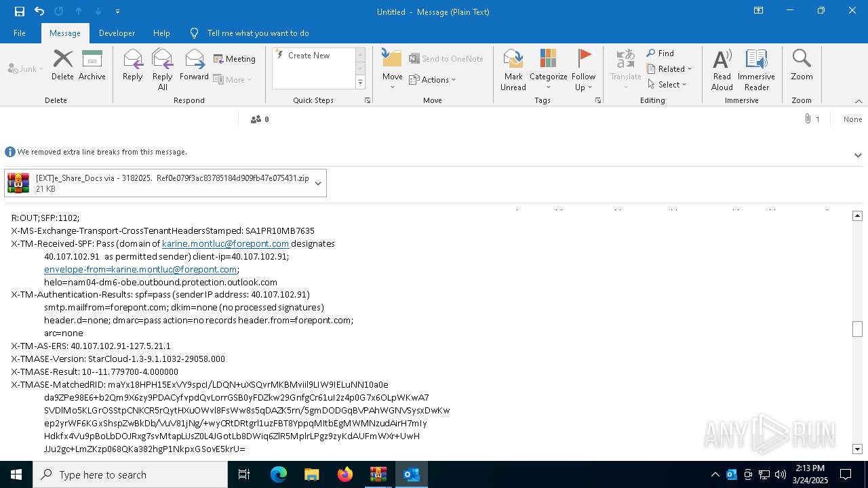Click Reply All
This screenshot has height=488, width=868.
pyautogui.click(x=163, y=69)
